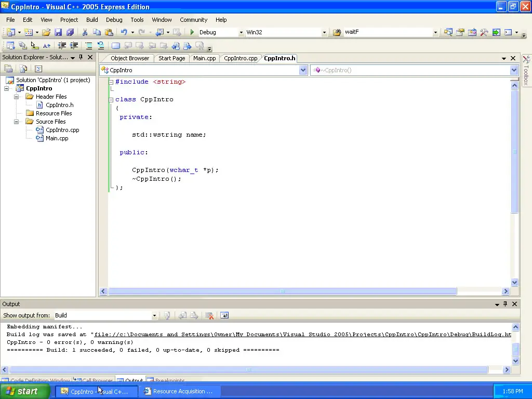
Task: Switch to the Main.cpp tab
Action: pos(205,58)
